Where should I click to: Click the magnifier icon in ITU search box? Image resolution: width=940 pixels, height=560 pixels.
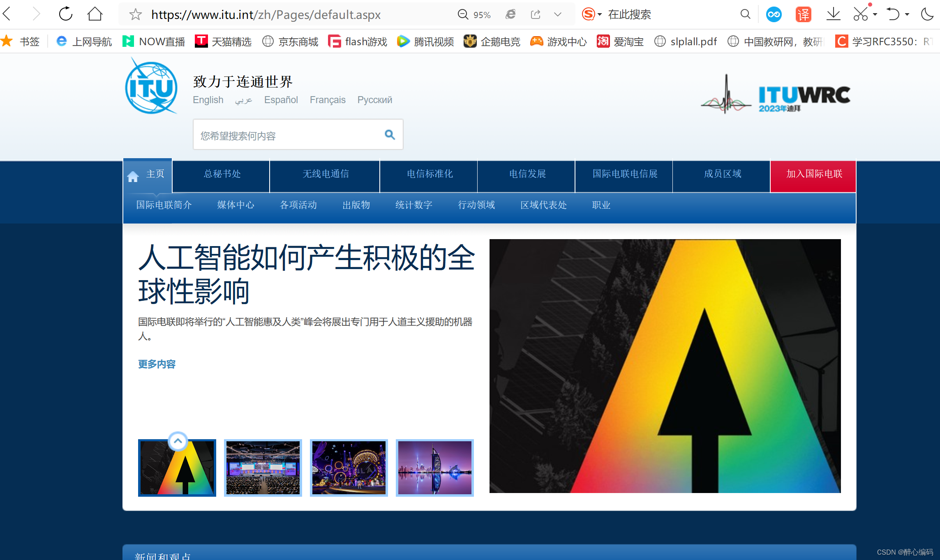click(x=390, y=134)
